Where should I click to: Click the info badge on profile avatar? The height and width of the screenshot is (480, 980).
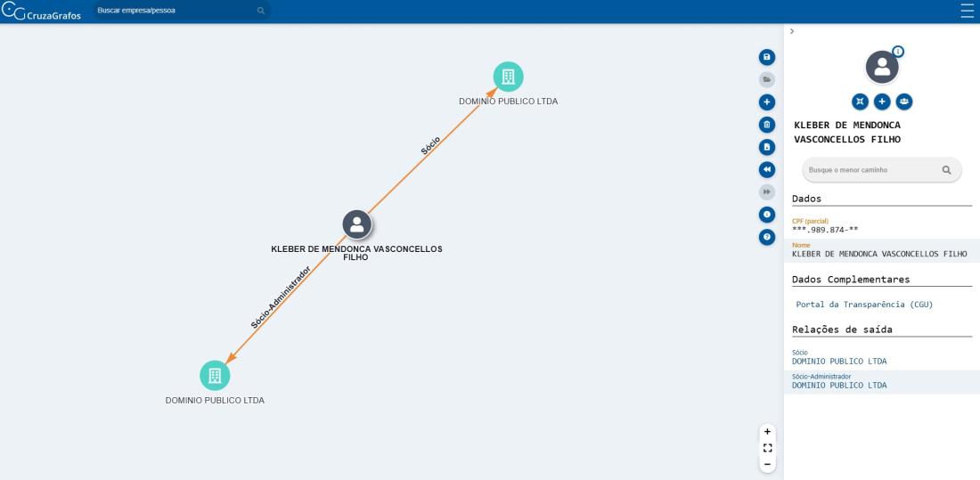click(x=898, y=52)
